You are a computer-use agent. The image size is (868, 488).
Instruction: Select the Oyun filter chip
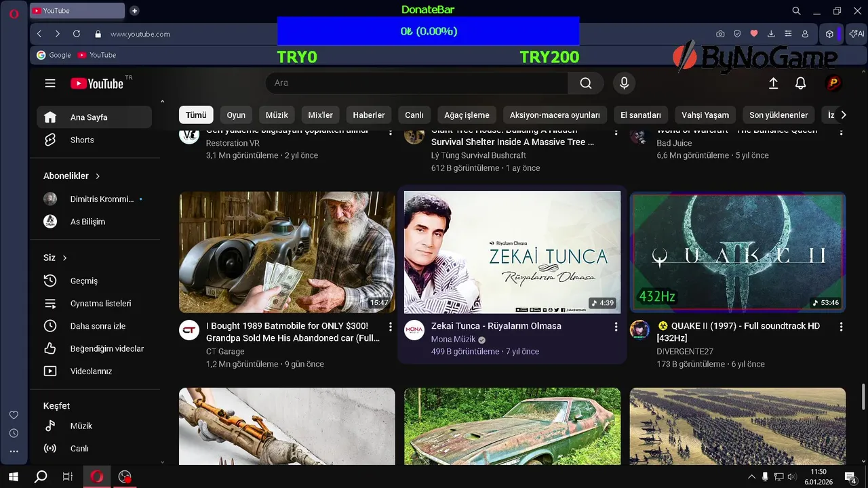coord(236,115)
